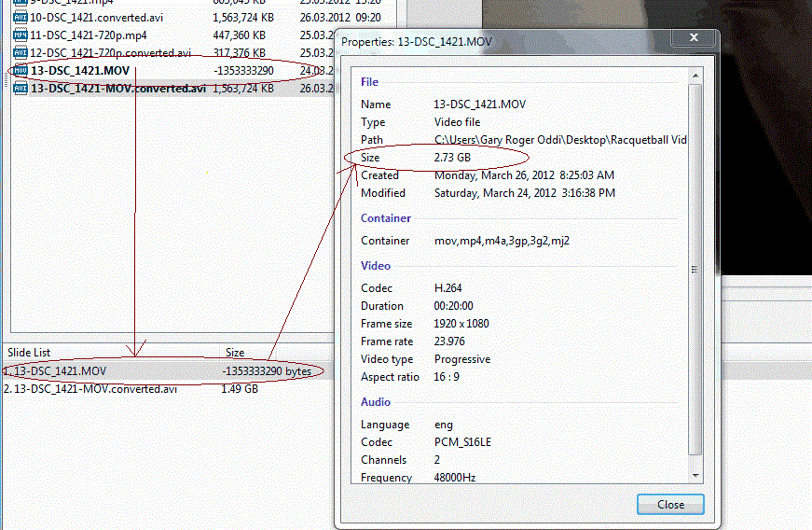Click -1353333290 bytes in slide list
The width and height of the screenshot is (812, 530).
coord(267,371)
